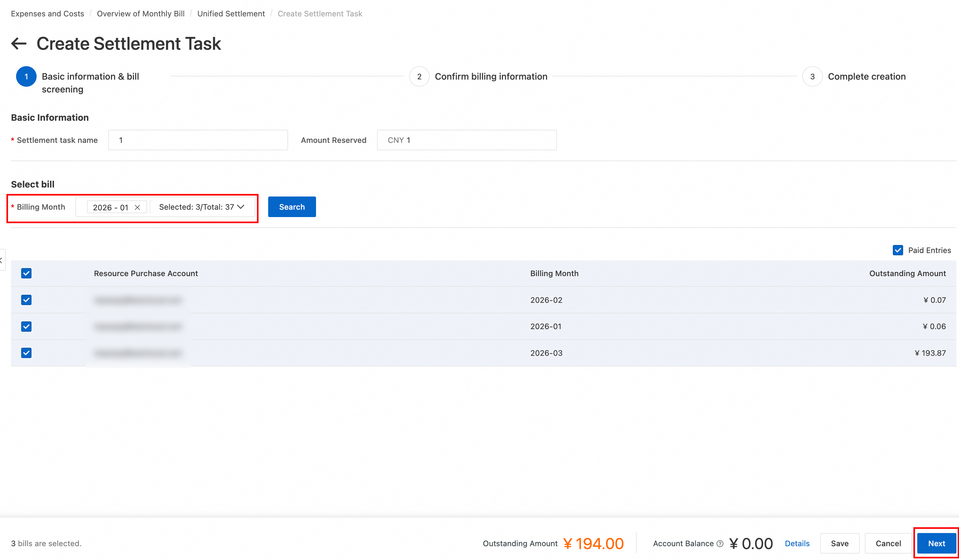This screenshot has width=959, height=560.
Task: Click the ¥ 0.07 outstanding amount cell
Action: (934, 300)
